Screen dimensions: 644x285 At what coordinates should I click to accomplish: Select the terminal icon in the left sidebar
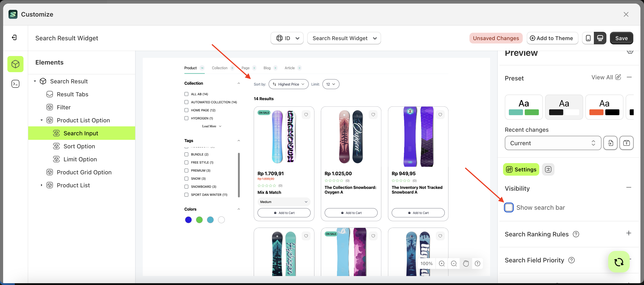click(x=15, y=84)
